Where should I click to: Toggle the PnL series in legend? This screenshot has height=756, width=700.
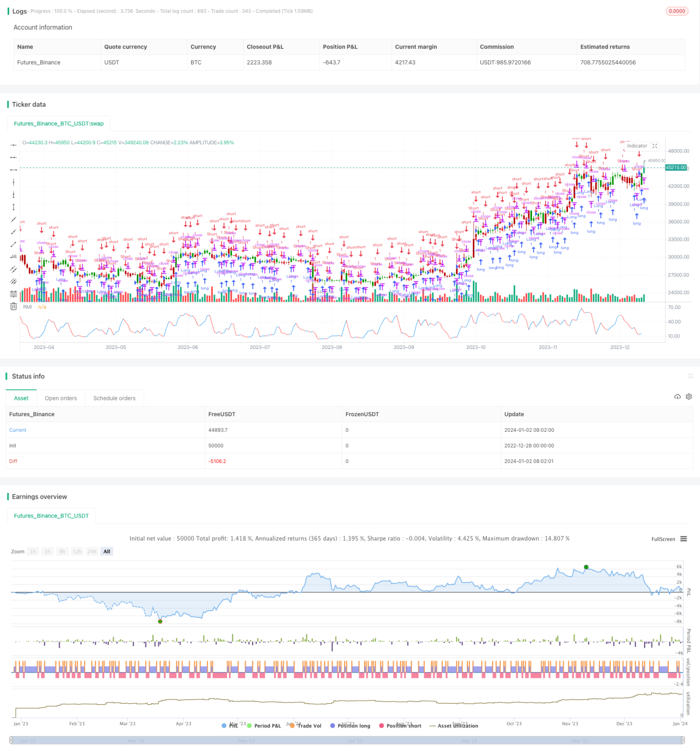click(230, 726)
